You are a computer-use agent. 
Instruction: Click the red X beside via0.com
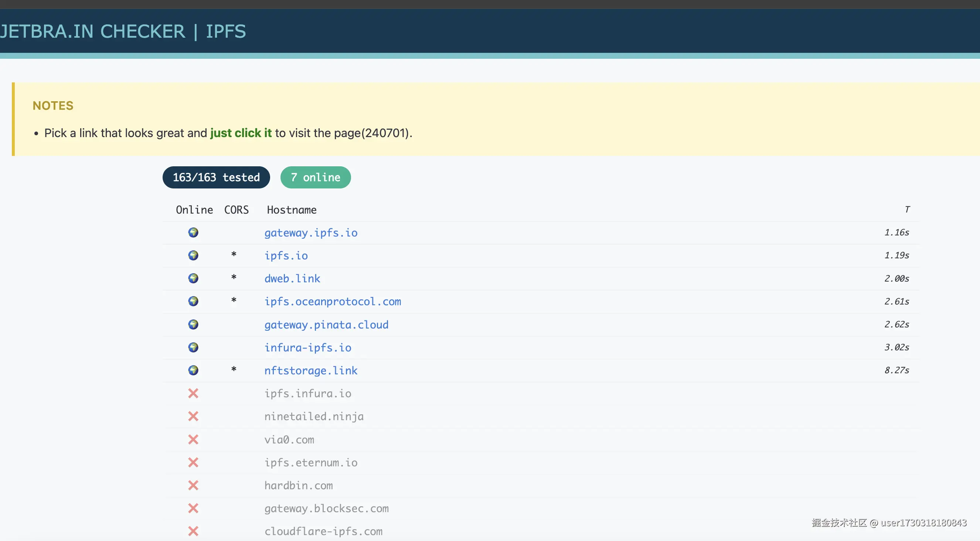(193, 439)
